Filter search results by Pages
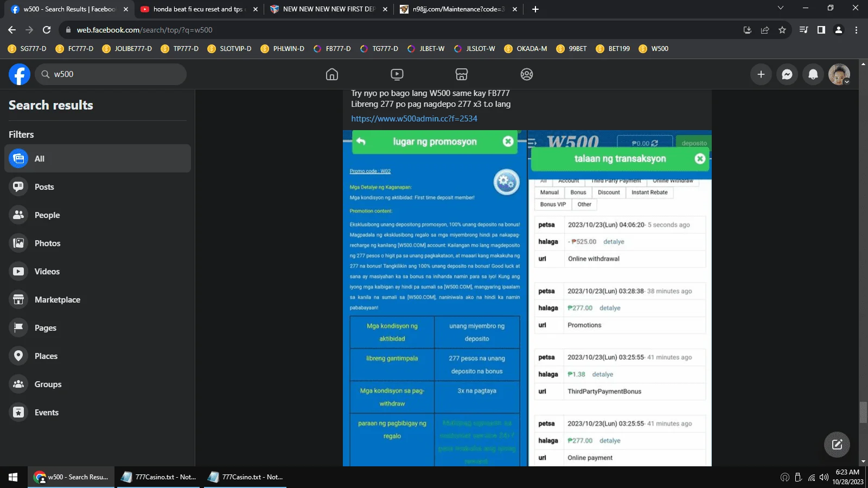 [98, 328]
